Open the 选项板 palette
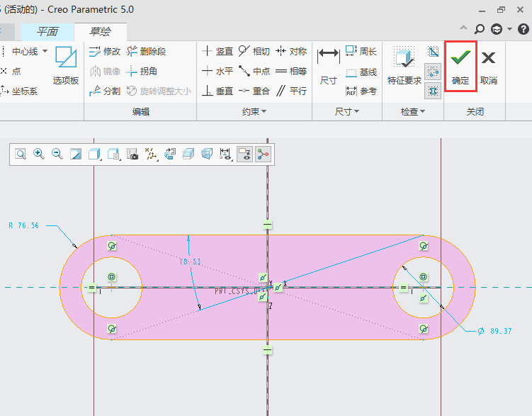The image size is (532, 416). click(65, 66)
